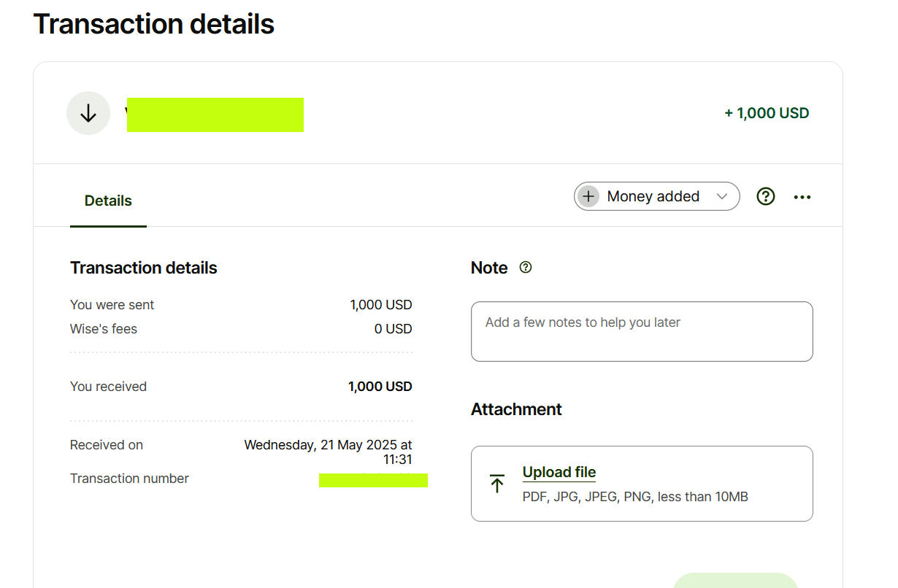Click the bold You received 1,000 USD amount
This screenshot has width=898, height=588.
tap(380, 387)
